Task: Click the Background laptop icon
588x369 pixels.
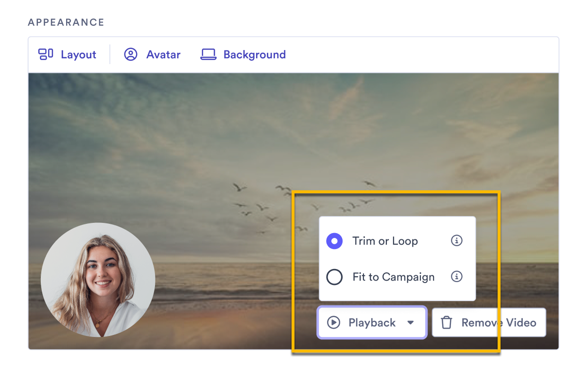Action: click(208, 54)
